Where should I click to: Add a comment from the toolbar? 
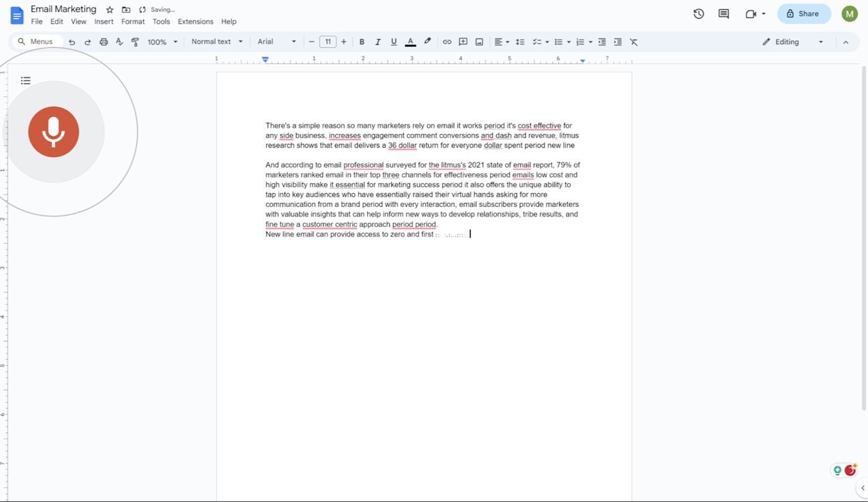463,42
